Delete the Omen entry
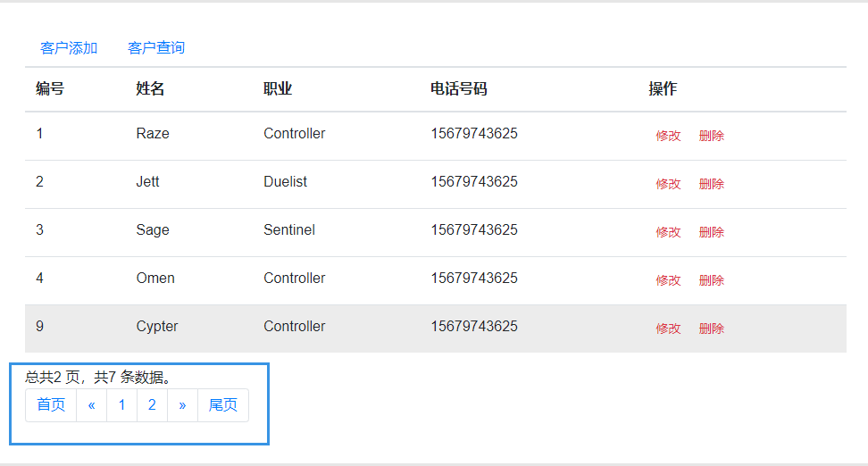 (x=712, y=280)
